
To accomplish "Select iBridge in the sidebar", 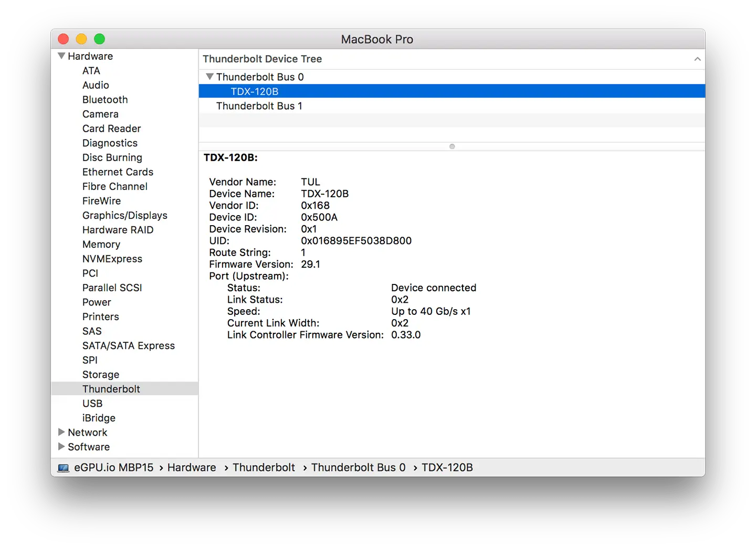I will pyautogui.click(x=99, y=418).
